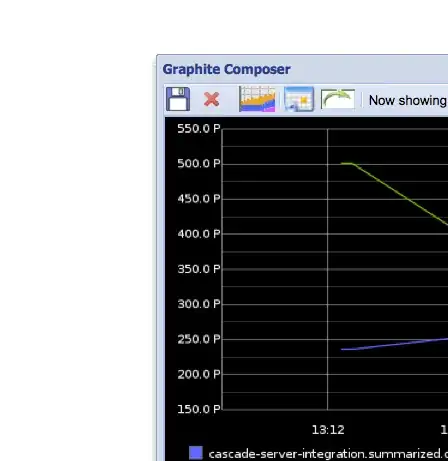The height and width of the screenshot is (461, 448).
Task: Click the '300.0 P' y-axis label
Action: pos(199,304)
